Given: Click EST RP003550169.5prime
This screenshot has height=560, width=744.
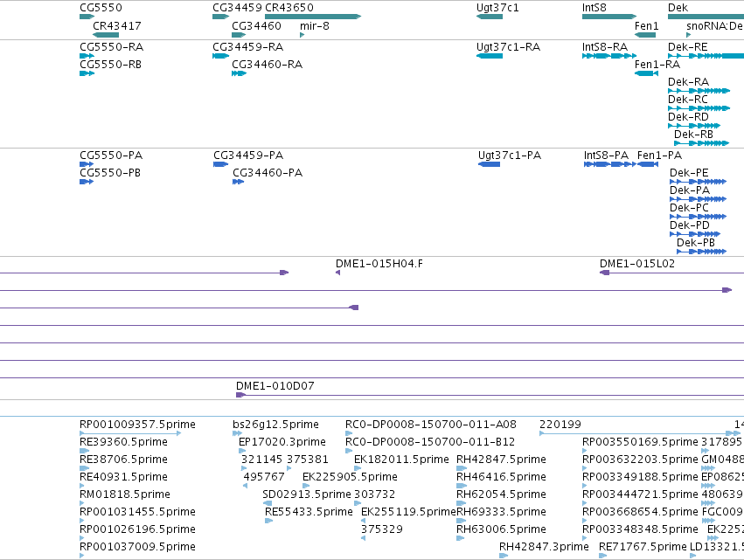Looking at the screenshot, I should pyautogui.click(x=640, y=442).
